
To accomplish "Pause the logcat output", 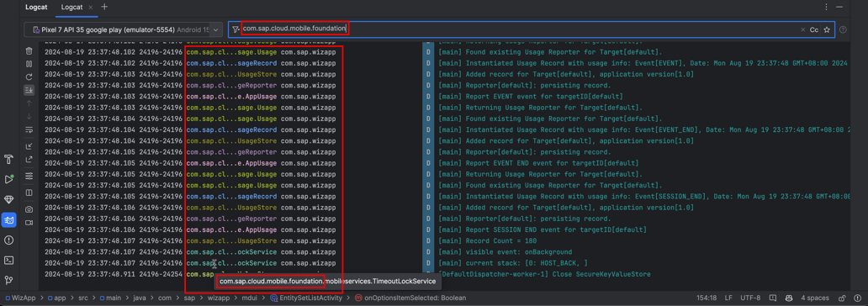I will pyautogui.click(x=29, y=64).
